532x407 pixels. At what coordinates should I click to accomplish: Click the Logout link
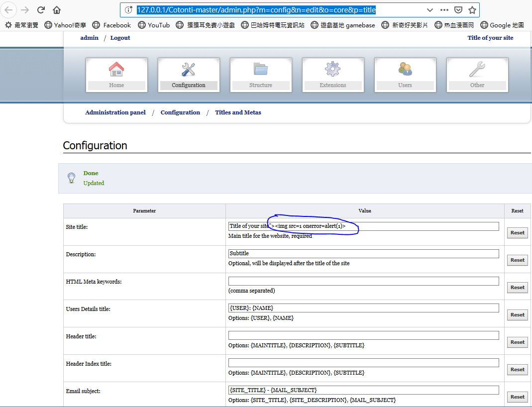120,37
